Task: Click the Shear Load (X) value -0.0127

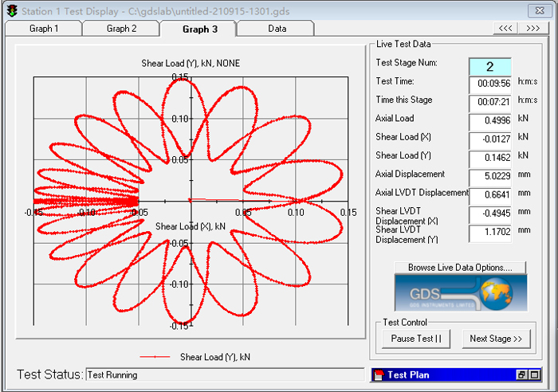Action: [x=490, y=139]
